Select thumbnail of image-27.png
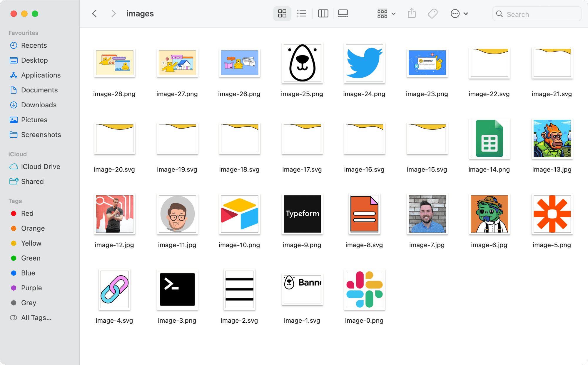Image resolution: width=588 pixels, height=365 pixels. [x=177, y=63]
